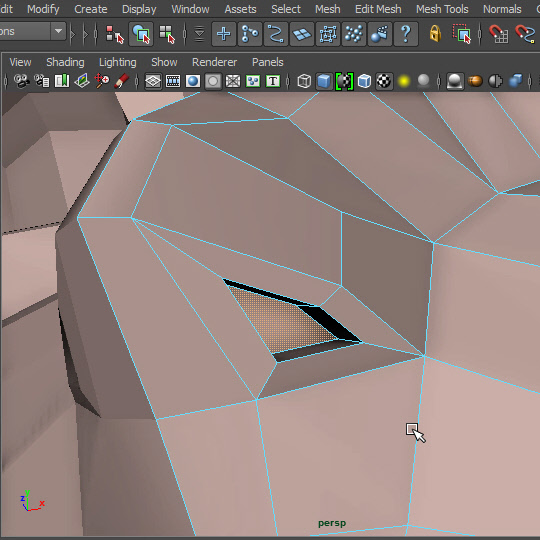Toggle the select rendering objects mask
The width and height of the screenshot is (540, 540).
tap(380, 34)
